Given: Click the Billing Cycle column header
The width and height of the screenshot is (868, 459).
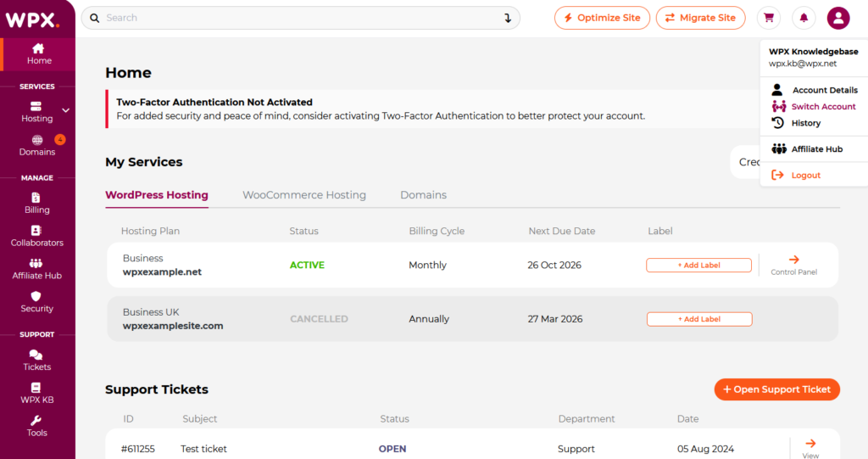Looking at the screenshot, I should [437, 231].
